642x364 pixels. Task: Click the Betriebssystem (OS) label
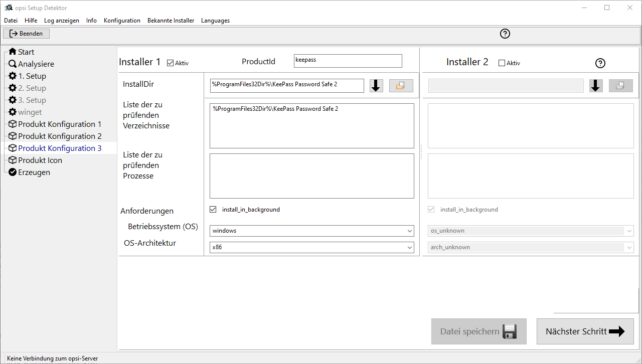pos(163,227)
